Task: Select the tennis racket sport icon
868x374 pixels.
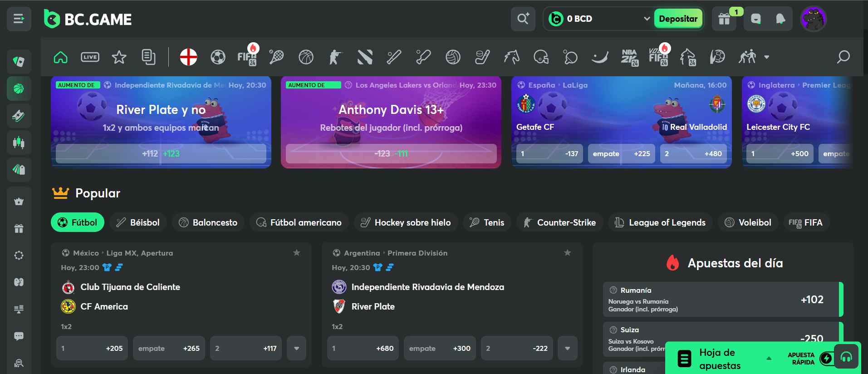Action: [276, 57]
